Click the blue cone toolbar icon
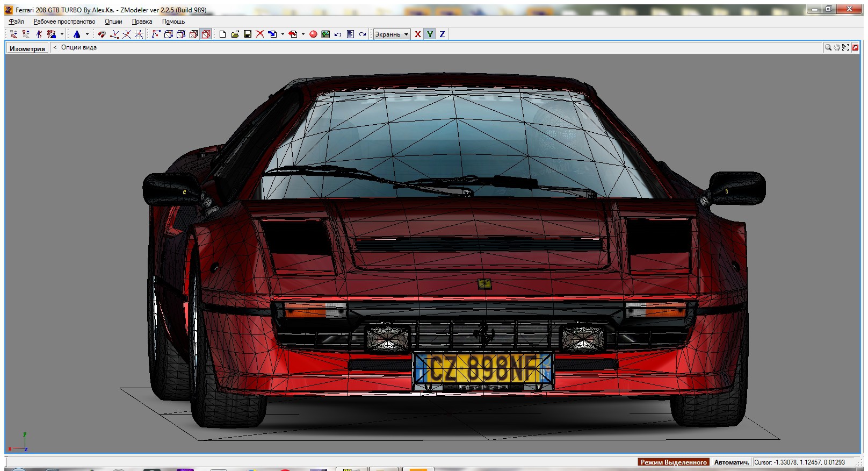Image resolution: width=868 pixels, height=471 pixels. pos(77,34)
